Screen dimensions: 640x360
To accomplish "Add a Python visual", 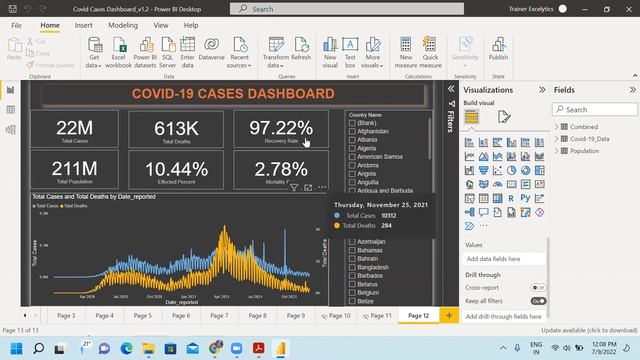I will tap(526, 198).
